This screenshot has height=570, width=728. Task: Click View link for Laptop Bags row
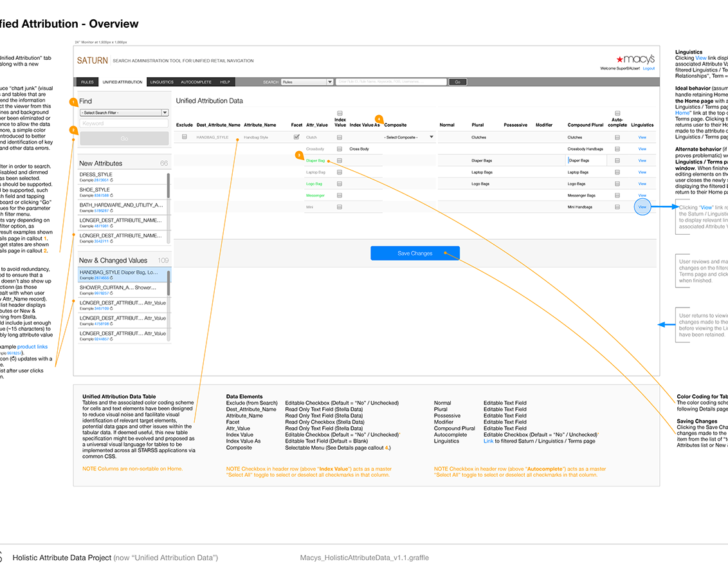click(x=642, y=172)
